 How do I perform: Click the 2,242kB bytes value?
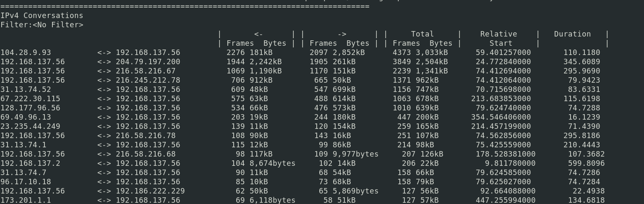(x=266, y=62)
